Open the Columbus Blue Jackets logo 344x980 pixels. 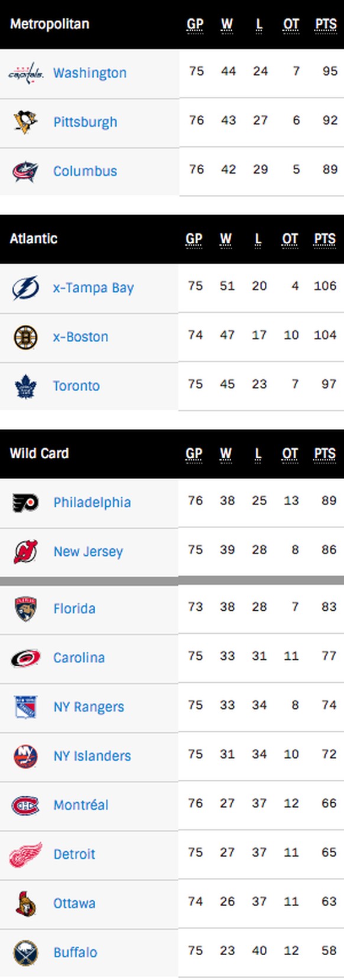click(x=25, y=171)
